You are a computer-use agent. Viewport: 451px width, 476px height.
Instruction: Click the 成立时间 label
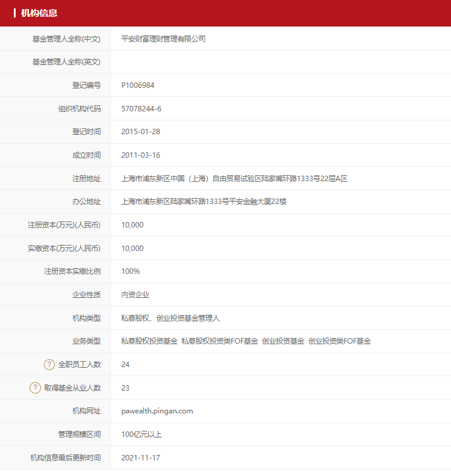87,155
